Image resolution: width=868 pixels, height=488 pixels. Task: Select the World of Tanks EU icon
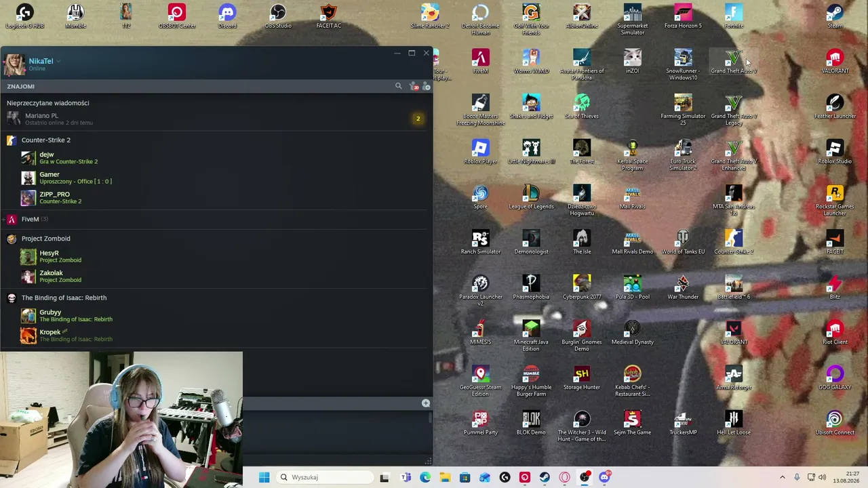[683, 243]
